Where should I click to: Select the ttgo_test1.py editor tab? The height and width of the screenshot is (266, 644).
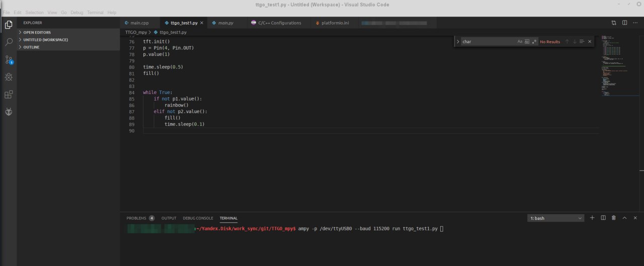tap(183, 23)
